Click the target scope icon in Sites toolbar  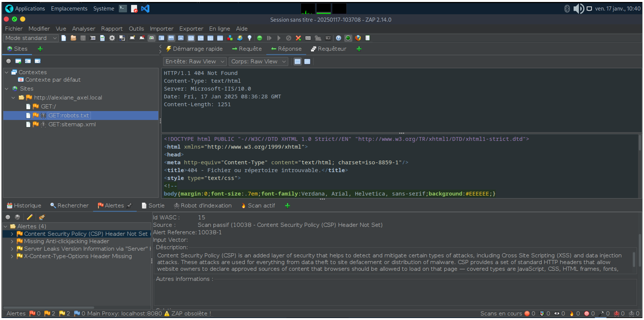point(8,61)
